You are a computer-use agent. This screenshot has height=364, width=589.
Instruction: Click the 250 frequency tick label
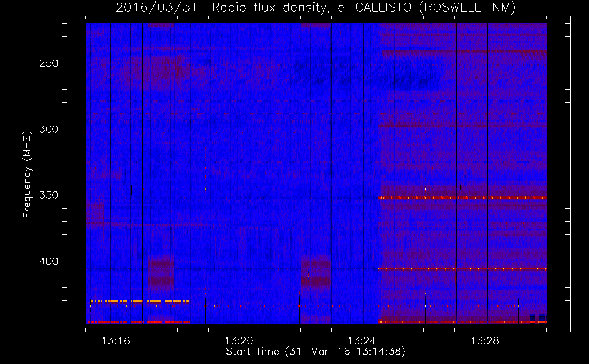click(49, 63)
